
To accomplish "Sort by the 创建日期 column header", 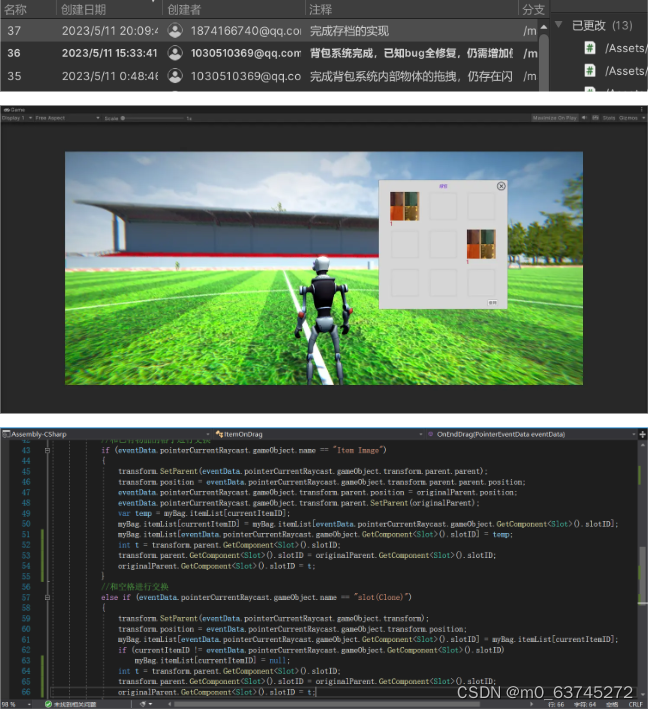I will [x=83, y=9].
